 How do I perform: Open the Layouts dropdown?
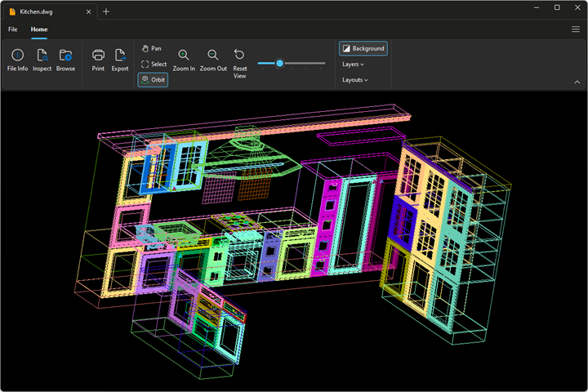[354, 80]
